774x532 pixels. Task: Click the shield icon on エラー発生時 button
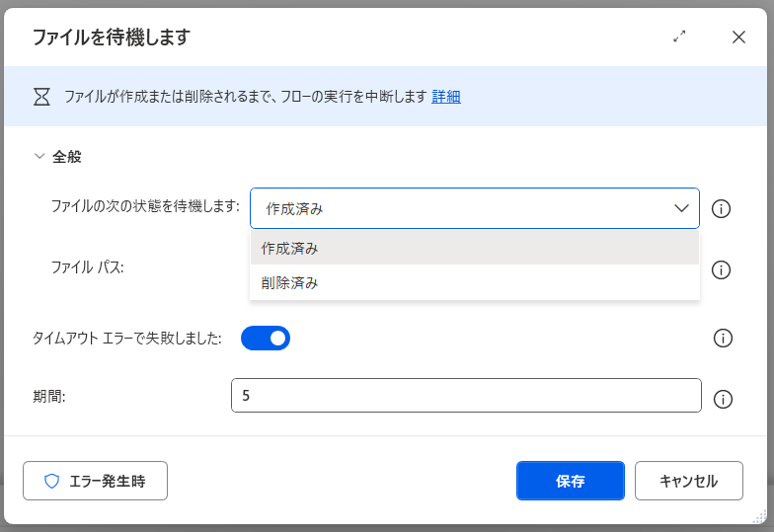pyautogui.click(x=52, y=482)
